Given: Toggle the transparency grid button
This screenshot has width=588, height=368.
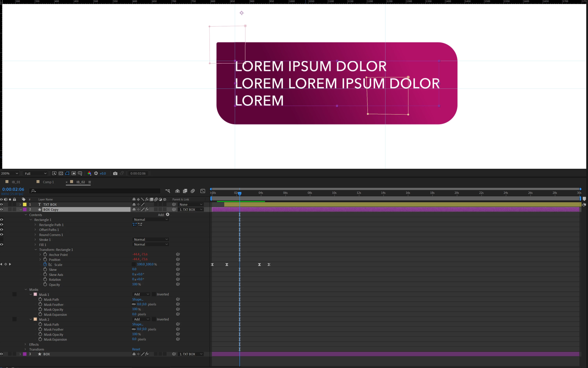Looking at the screenshot, I should click(61, 173).
